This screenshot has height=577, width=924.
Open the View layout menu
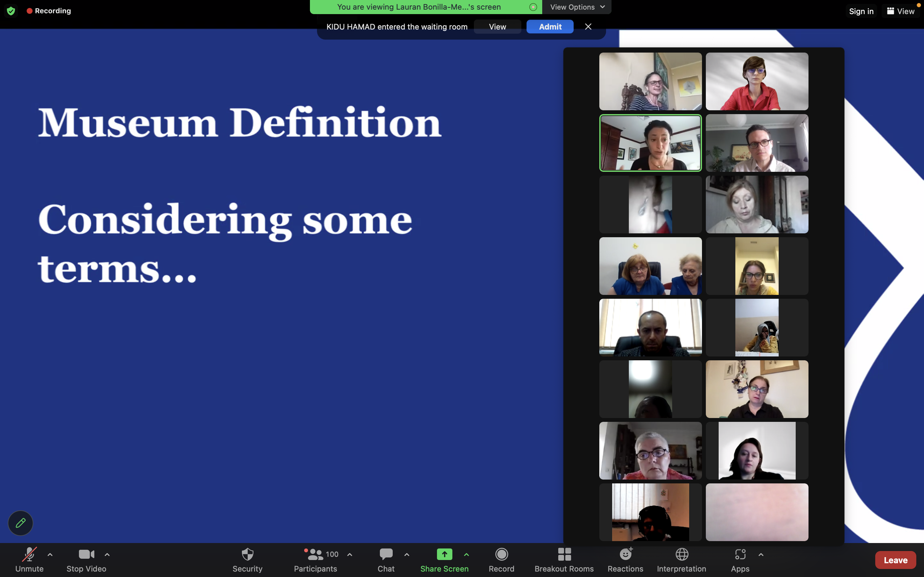[x=900, y=11]
